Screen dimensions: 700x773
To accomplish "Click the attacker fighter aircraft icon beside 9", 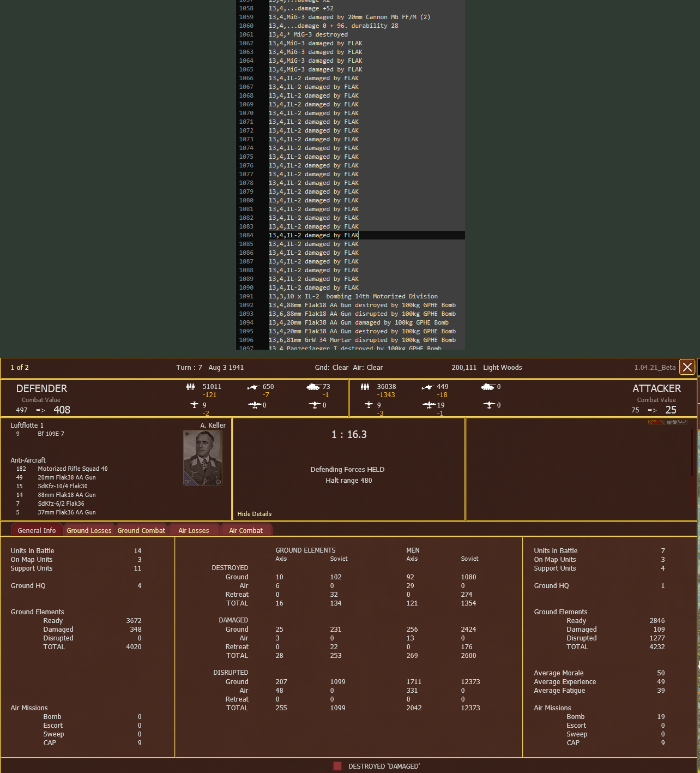I will (369, 405).
